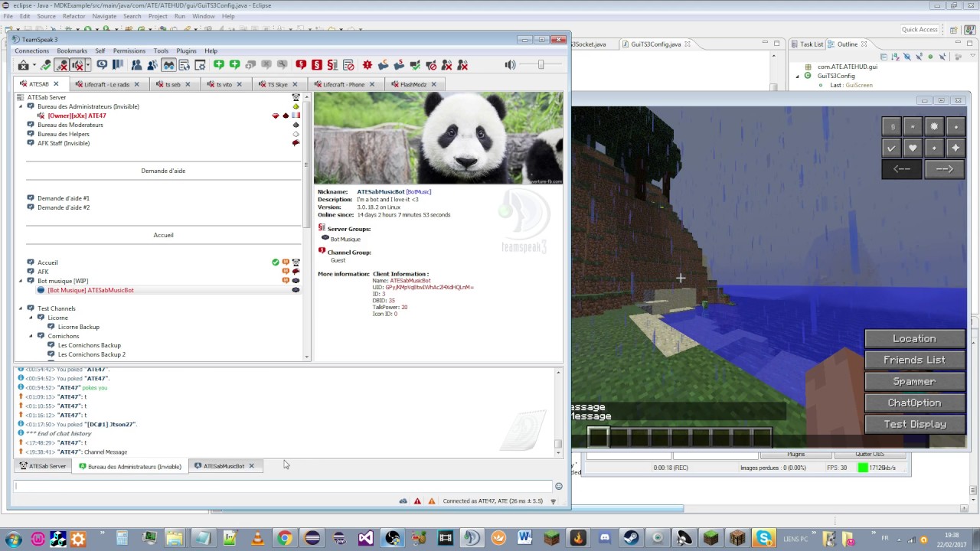Viewport: 980px width, 551px height.
Task: Open TeamSpeak Bookmarks menu
Action: point(72,51)
